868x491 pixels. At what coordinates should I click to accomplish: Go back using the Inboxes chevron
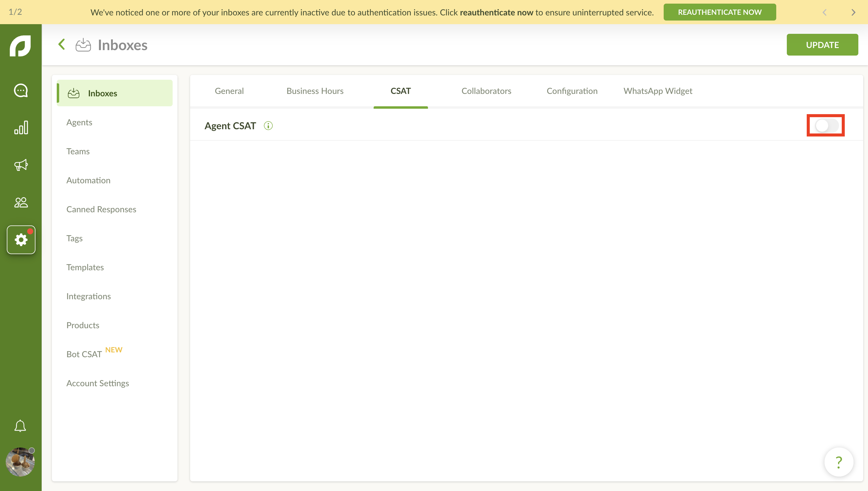click(x=62, y=44)
